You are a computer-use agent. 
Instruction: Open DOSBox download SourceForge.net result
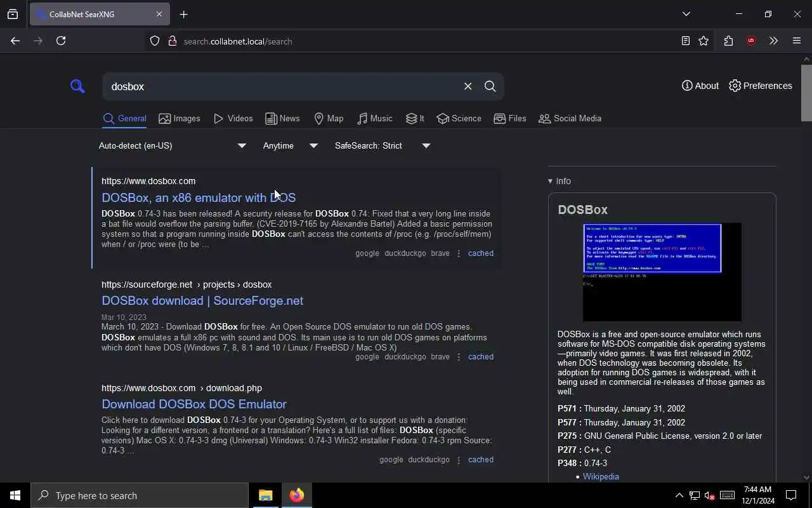(202, 301)
